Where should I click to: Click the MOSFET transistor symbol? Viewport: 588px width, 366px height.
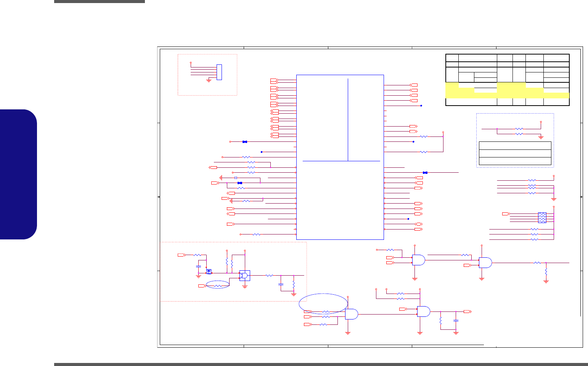point(209,271)
